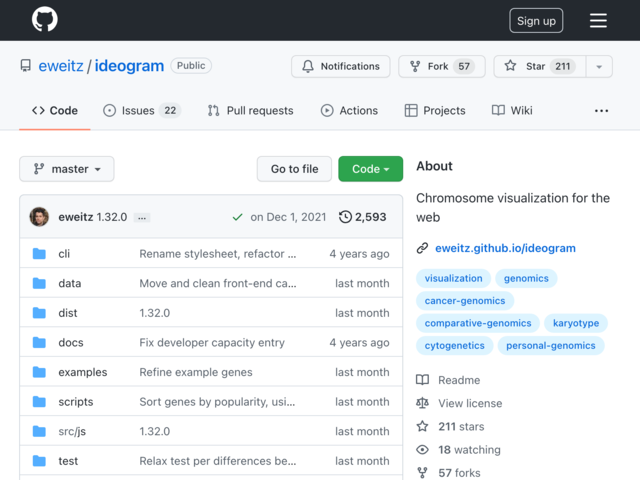The height and width of the screenshot is (480, 640).
Task: Open the ideogram repository link
Action: (x=129, y=66)
